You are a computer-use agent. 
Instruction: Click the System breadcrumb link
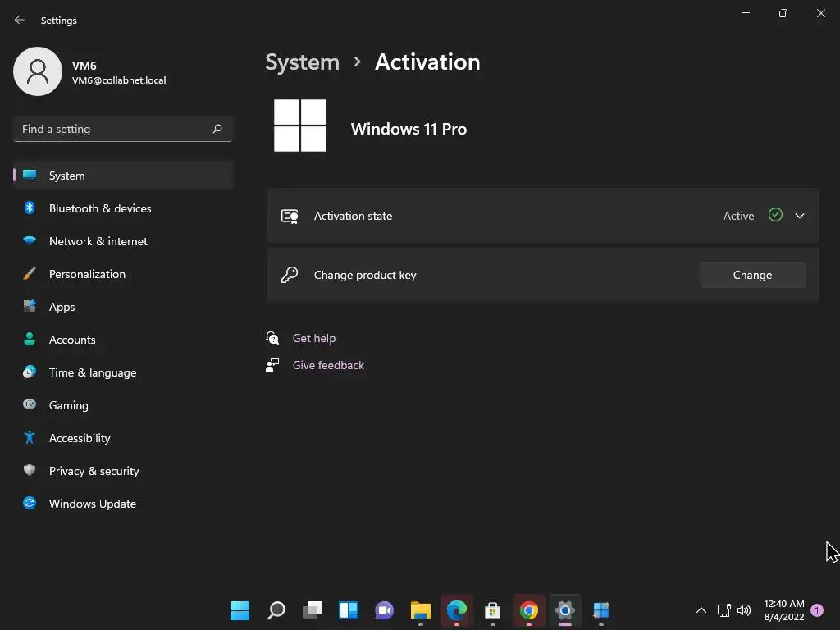[x=302, y=62]
